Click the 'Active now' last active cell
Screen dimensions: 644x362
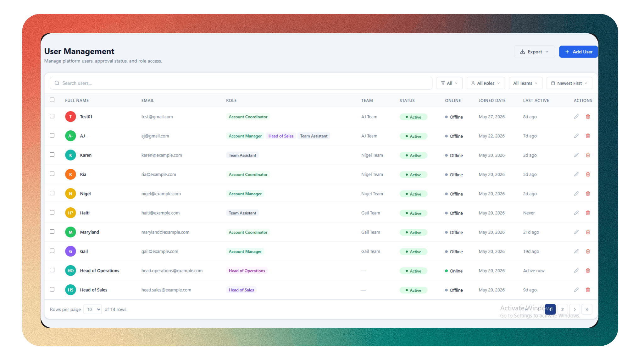click(x=534, y=271)
